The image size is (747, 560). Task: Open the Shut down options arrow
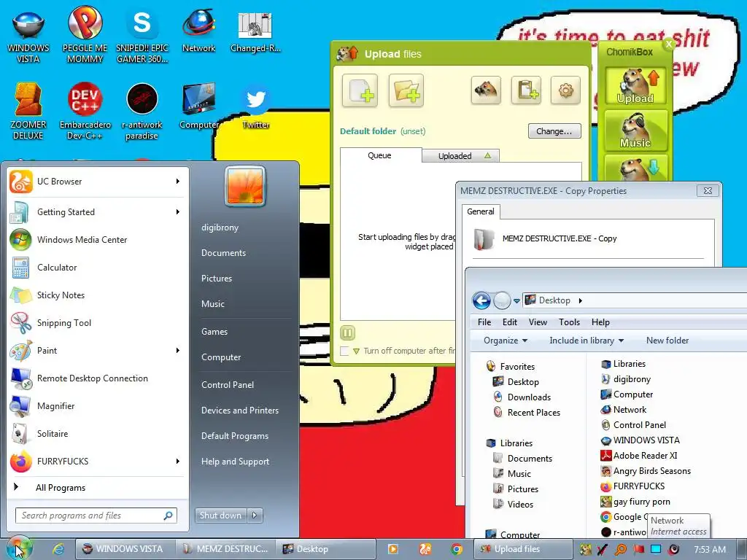click(255, 516)
